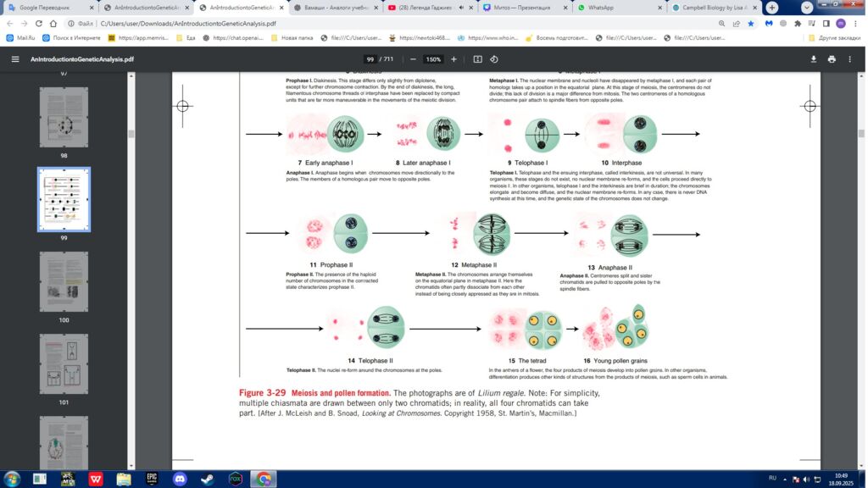The width and height of the screenshot is (868, 488).
Task: Open the Mail.Ru bookmark
Action: click(23, 38)
